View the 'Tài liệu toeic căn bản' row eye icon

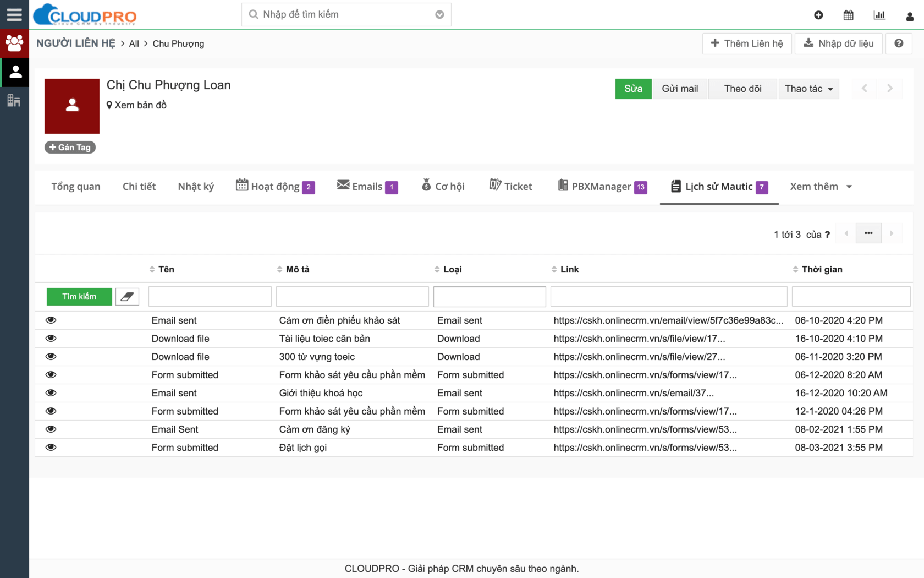click(x=51, y=339)
